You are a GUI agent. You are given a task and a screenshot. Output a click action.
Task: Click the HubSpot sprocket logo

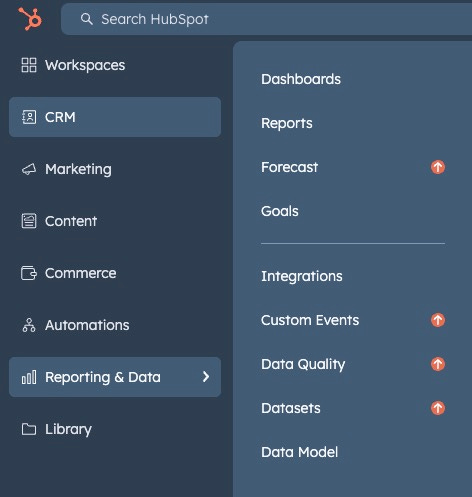(x=30, y=19)
